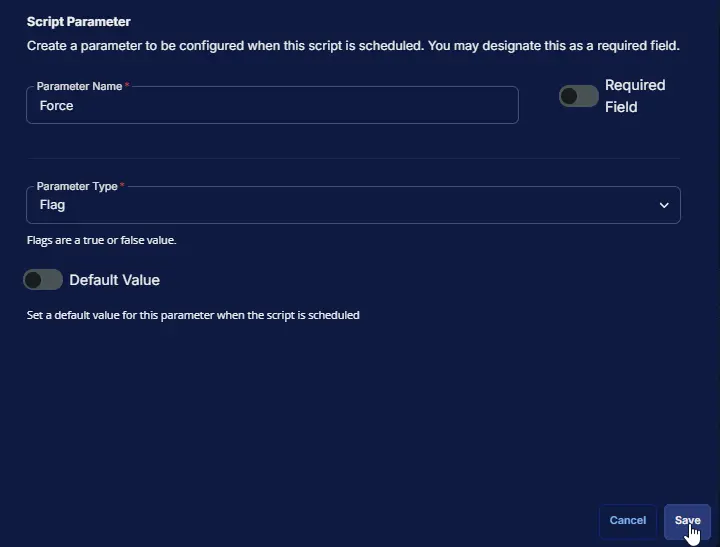Select the Flag value in type dropdown

coord(53,205)
